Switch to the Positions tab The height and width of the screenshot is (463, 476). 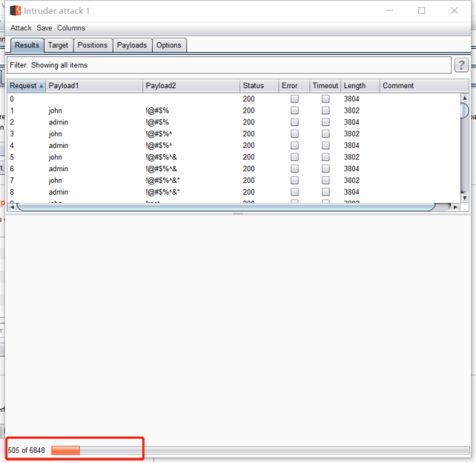click(93, 45)
